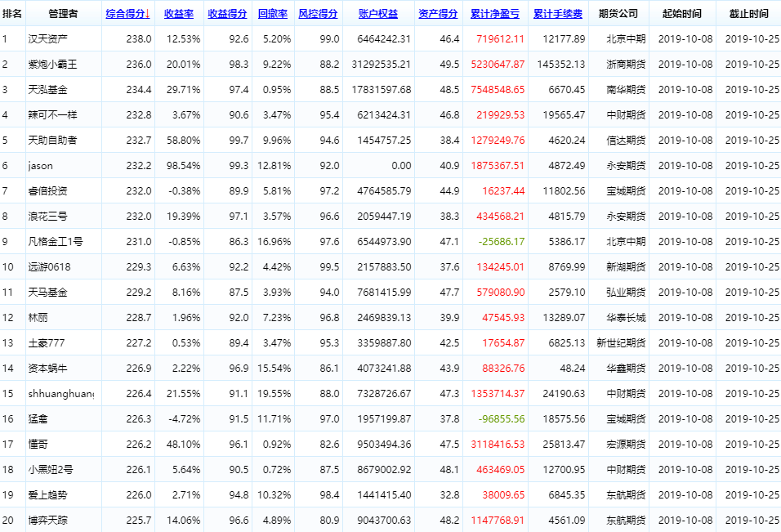Click negative net profit -96855.56
Viewport: 781px width, 532px height.
pyautogui.click(x=502, y=419)
